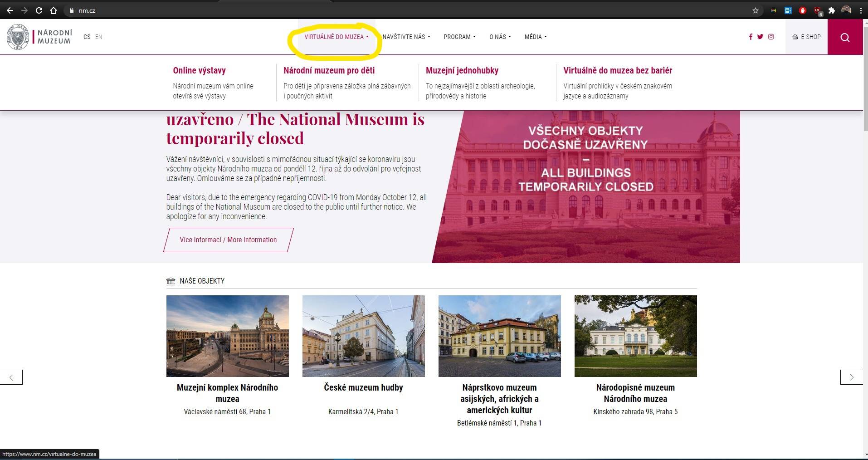Image resolution: width=868 pixels, height=460 pixels.
Task: Open Online výstavy submenu item
Action: click(x=199, y=70)
